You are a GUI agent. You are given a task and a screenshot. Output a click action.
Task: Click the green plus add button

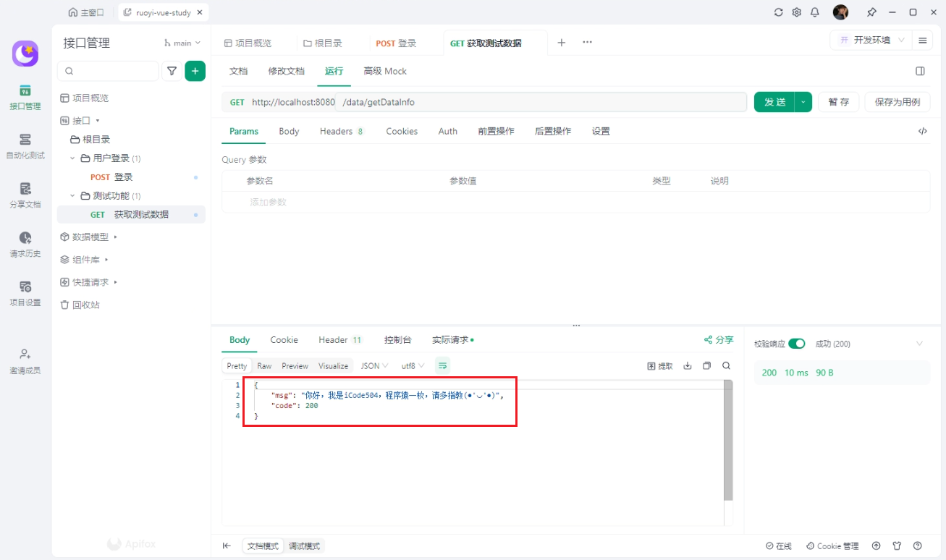[x=195, y=71]
